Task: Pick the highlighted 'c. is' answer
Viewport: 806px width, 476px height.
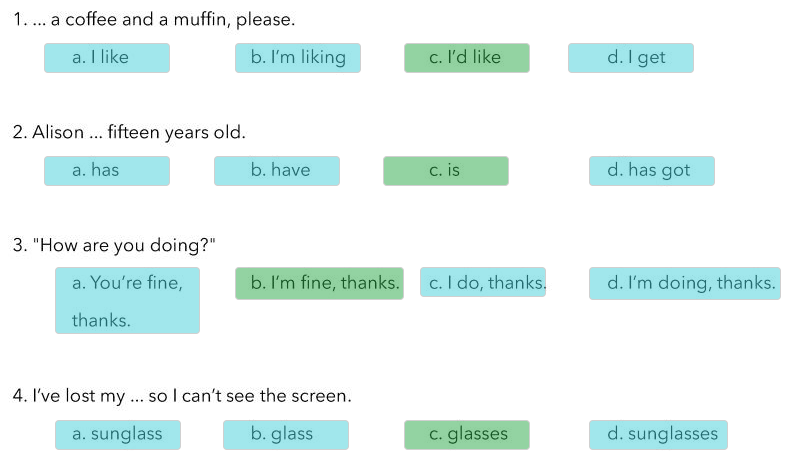Action: [446, 171]
